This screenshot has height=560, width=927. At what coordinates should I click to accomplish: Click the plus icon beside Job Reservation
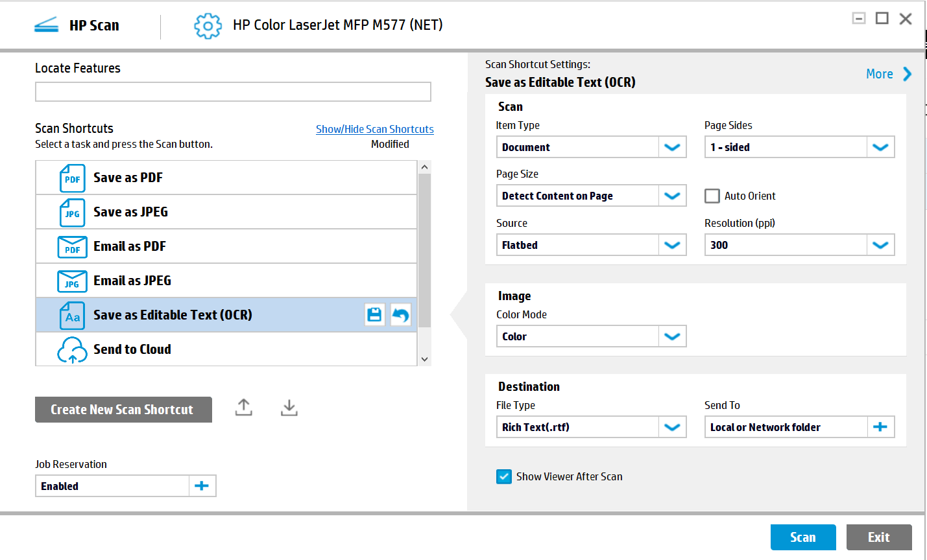(x=202, y=486)
